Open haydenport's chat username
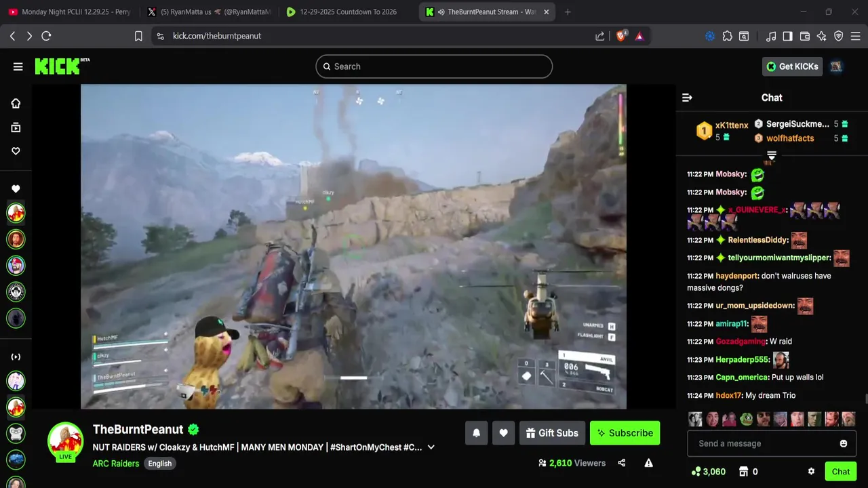This screenshot has height=488, width=868. tap(736, 276)
